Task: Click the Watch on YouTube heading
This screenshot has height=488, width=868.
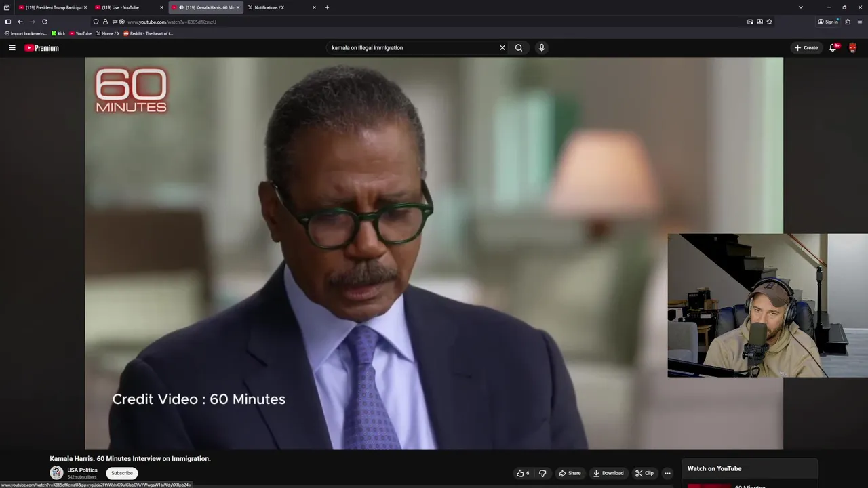Action: click(714, 468)
